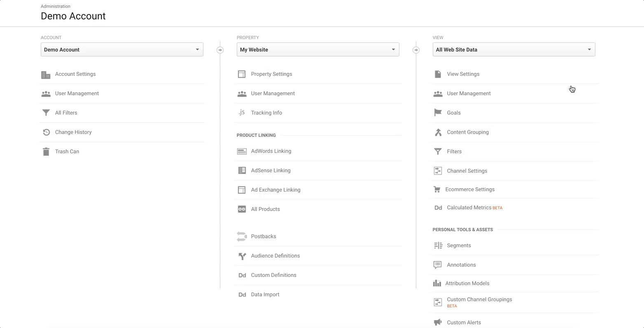Open the All Web Site Data view dropdown

tap(513, 50)
